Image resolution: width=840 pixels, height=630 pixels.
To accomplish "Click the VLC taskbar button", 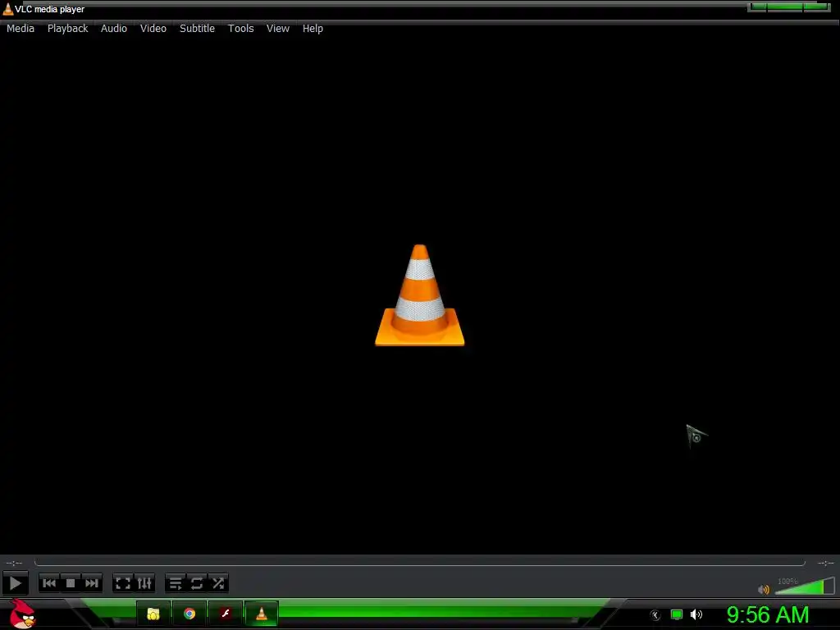I will coord(262,614).
